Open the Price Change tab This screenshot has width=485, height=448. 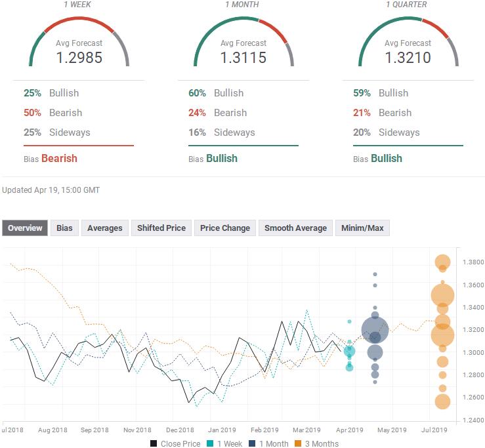[x=225, y=228]
